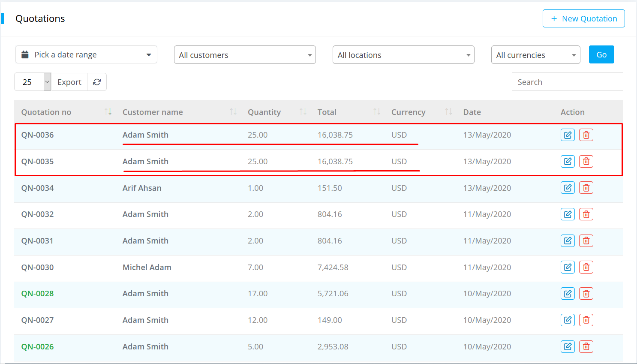The height and width of the screenshot is (364, 637).
Task: Expand the All customers dropdown
Action: point(245,55)
